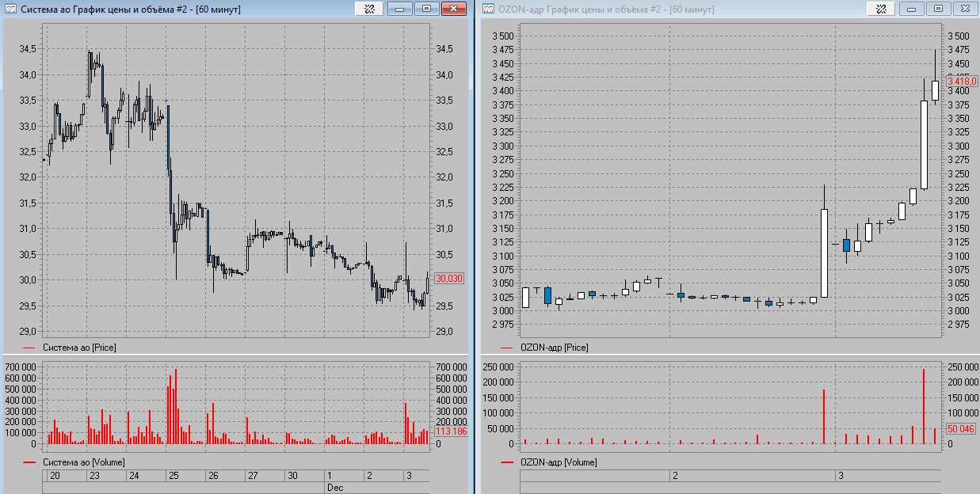Click date label 3 on OZON-адр time axis
The width and height of the screenshot is (980, 494).
click(x=841, y=476)
